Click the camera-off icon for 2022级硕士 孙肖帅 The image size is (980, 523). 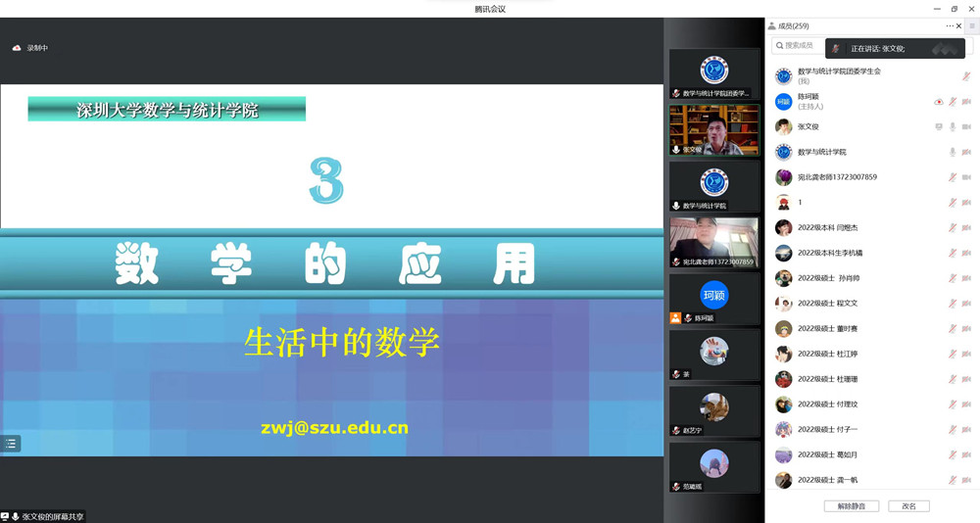point(966,278)
